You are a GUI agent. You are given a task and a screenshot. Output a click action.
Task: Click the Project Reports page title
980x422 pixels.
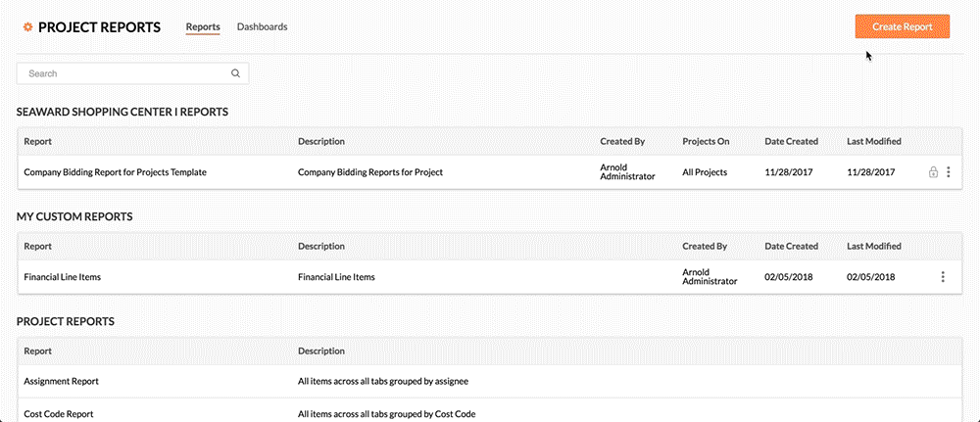[99, 27]
